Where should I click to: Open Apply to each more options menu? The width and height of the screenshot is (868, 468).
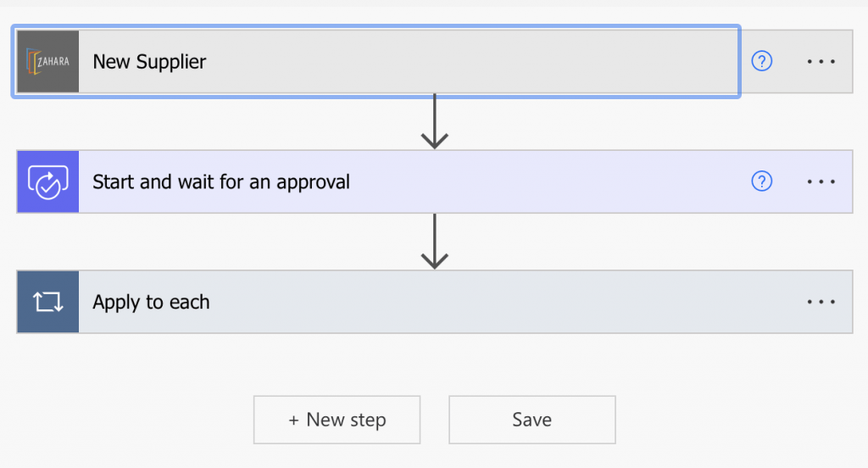(x=821, y=302)
